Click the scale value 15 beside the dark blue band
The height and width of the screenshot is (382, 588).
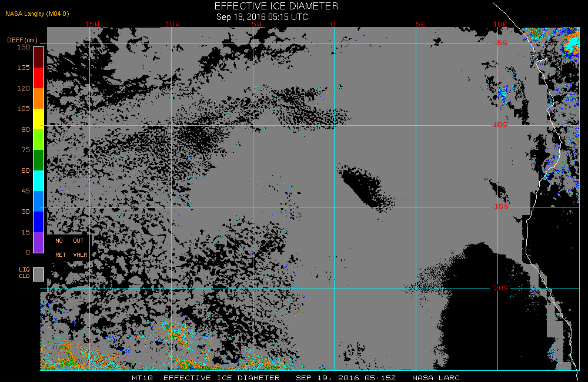pyautogui.click(x=25, y=232)
